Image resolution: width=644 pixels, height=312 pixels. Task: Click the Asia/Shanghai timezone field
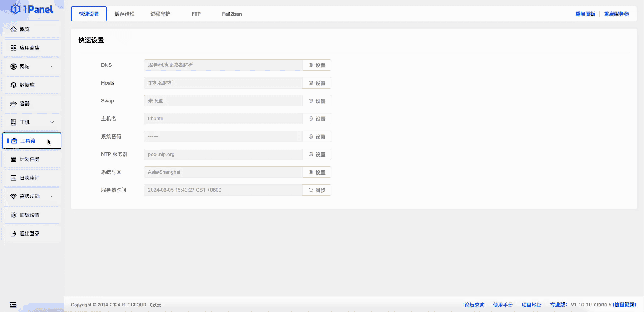click(223, 172)
